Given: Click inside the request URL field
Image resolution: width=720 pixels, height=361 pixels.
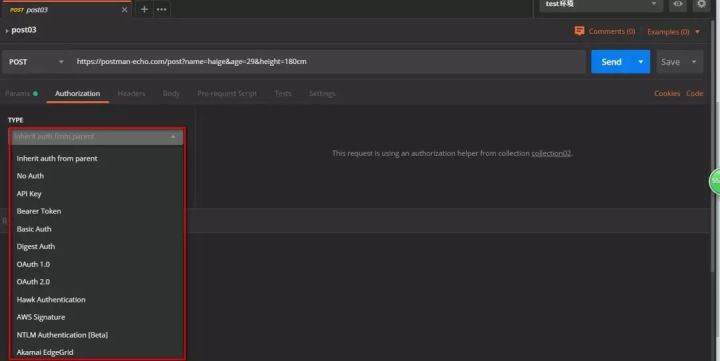Looking at the screenshot, I should point(328,62).
